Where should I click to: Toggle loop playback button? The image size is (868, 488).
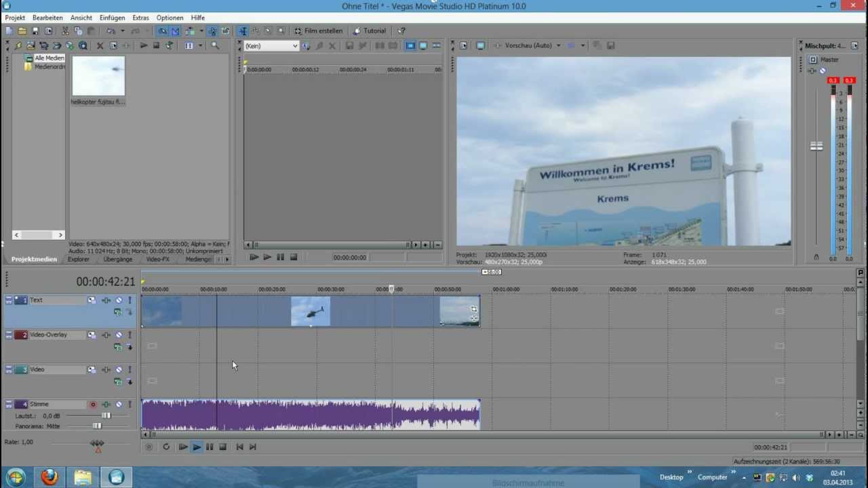click(x=166, y=447)
